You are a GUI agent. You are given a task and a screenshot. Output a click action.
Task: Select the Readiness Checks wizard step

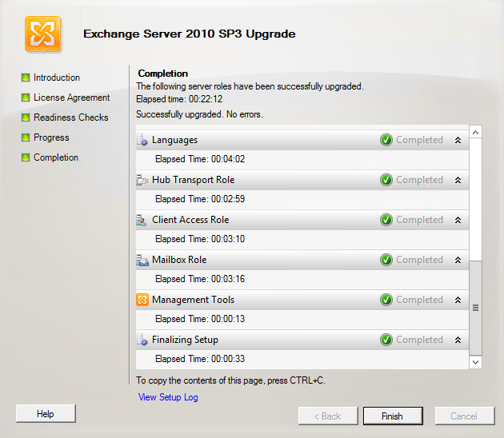pyautogui.click(x=71, y=117)
